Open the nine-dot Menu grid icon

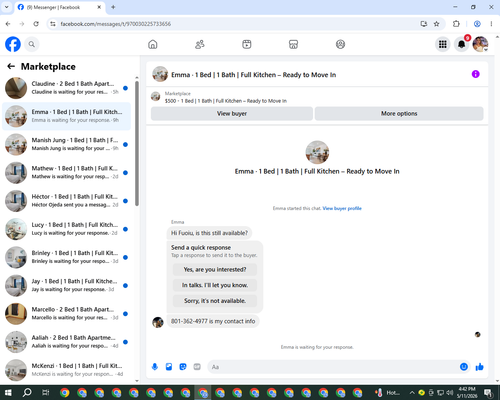443,44
